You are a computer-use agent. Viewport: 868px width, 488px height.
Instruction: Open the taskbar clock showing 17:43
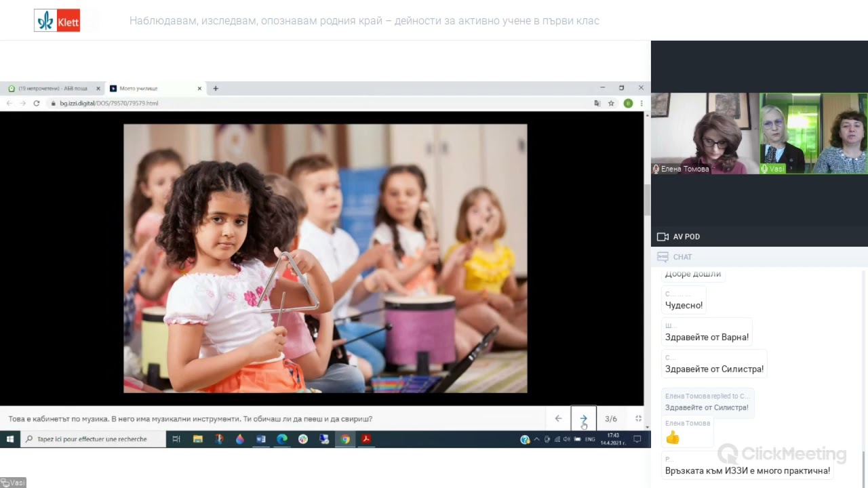pos(613,439)
